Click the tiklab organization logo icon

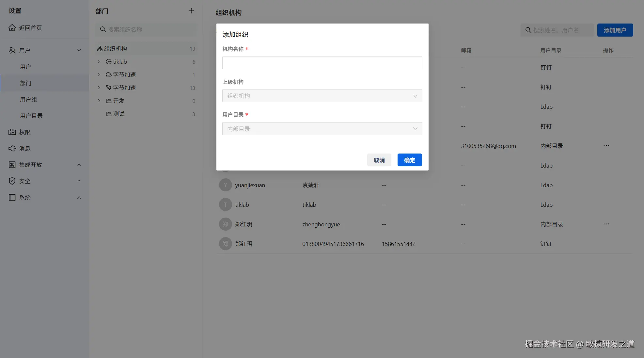109,62
